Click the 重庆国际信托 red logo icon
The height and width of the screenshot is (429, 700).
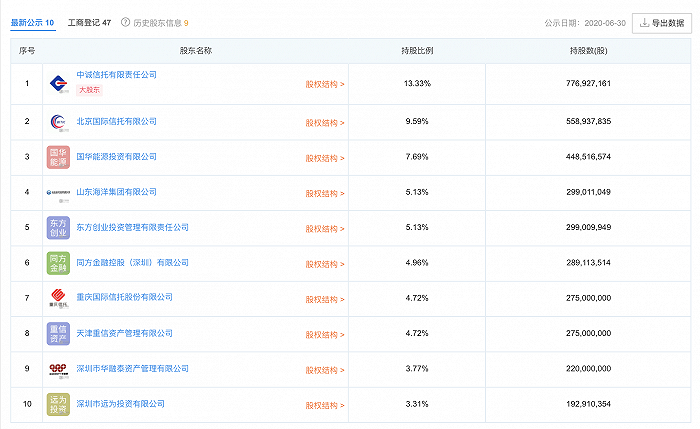coord(58,298)
